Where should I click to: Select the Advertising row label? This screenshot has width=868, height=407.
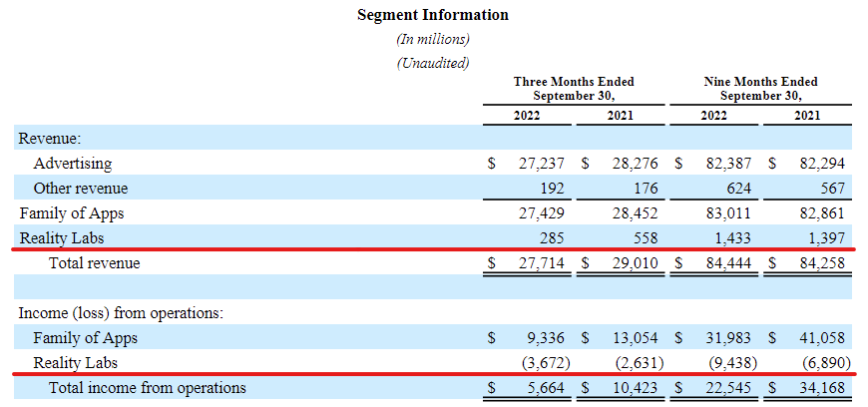pos(72,163)
